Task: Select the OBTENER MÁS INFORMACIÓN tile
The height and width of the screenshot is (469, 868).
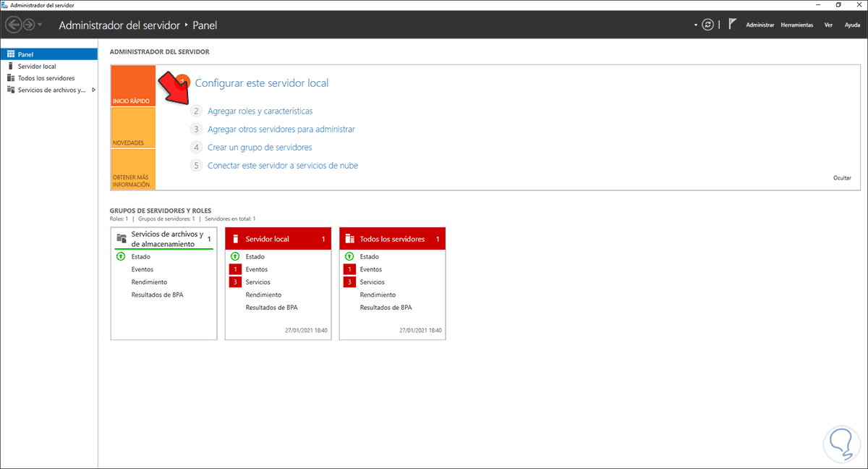Action: 133,169
